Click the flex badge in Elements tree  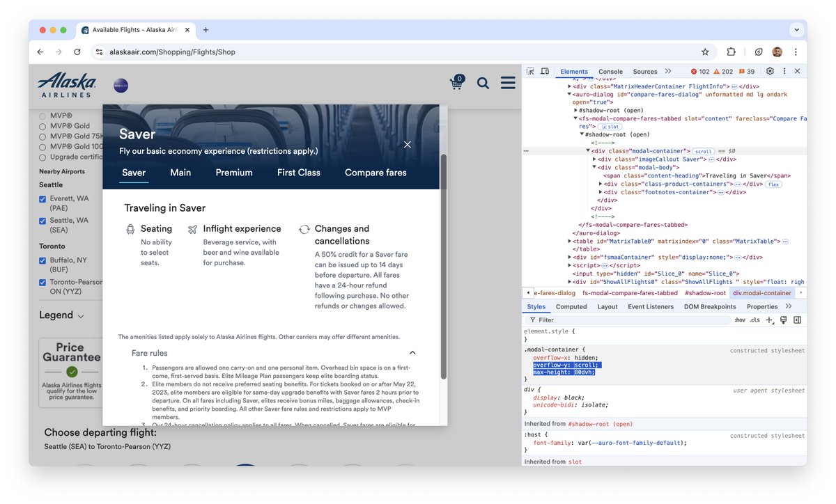pos(774,184)
